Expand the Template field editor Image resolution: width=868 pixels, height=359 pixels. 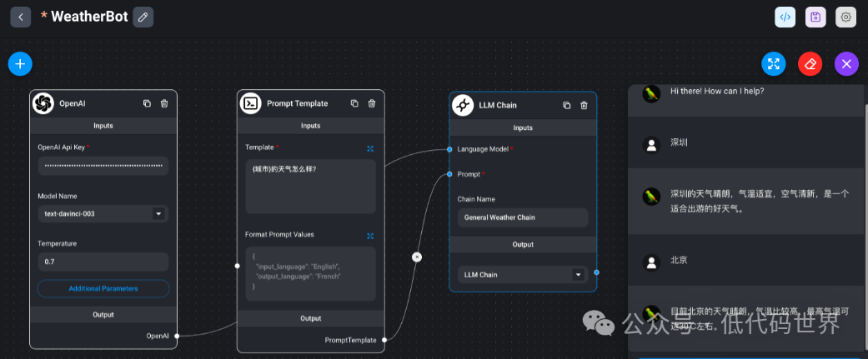coord(370,149)
